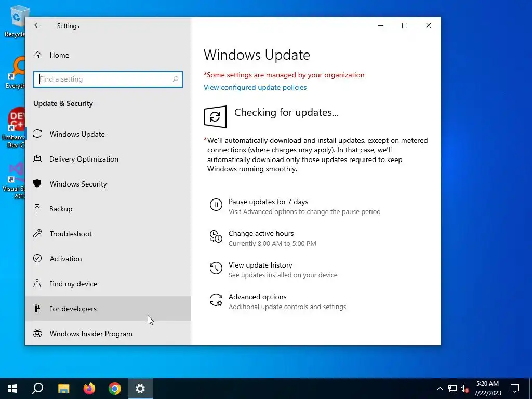Click the magnifier icon in the search box
This screenshot has width=532, height=399.
[x=175, y=79]
